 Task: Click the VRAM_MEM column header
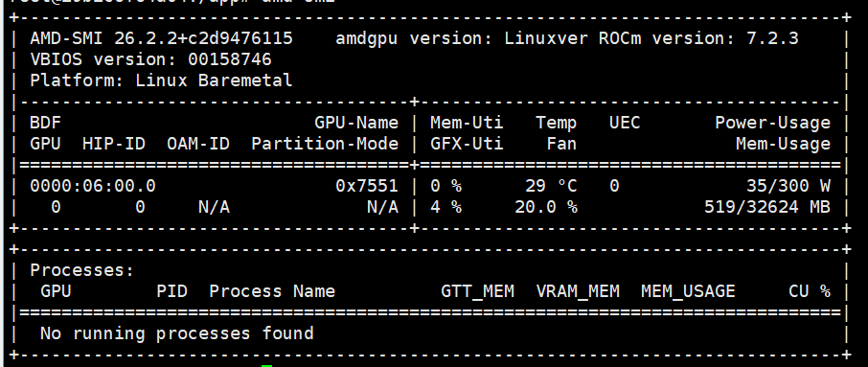coord(578,291)
